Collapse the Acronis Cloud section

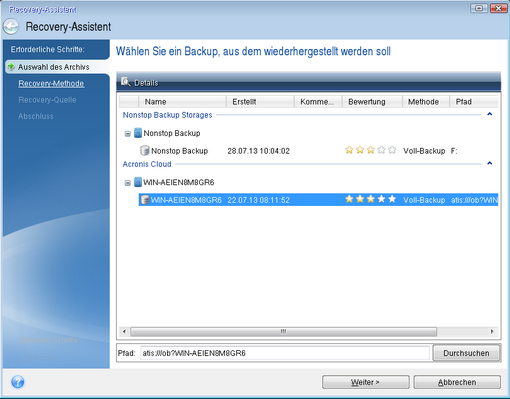pyautogui.click(x=490, y=163)
